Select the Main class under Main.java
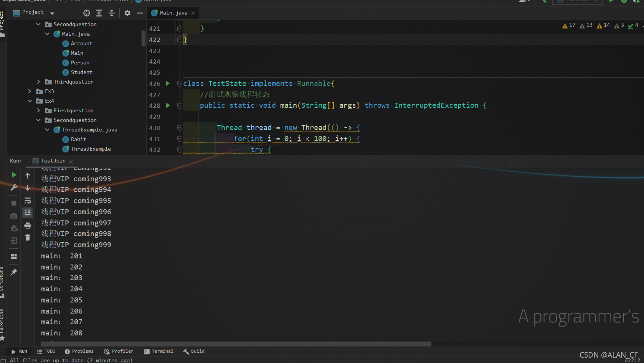Screen dimensions: 644x363 pyautogui.click(x=73, y=53)
